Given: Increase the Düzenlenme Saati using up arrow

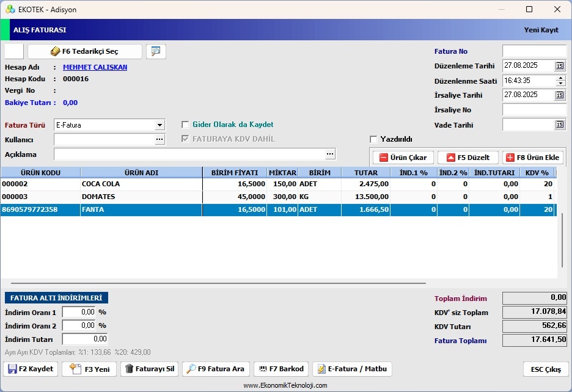Looking at the screenshot, I should click(x=560, y=78).
